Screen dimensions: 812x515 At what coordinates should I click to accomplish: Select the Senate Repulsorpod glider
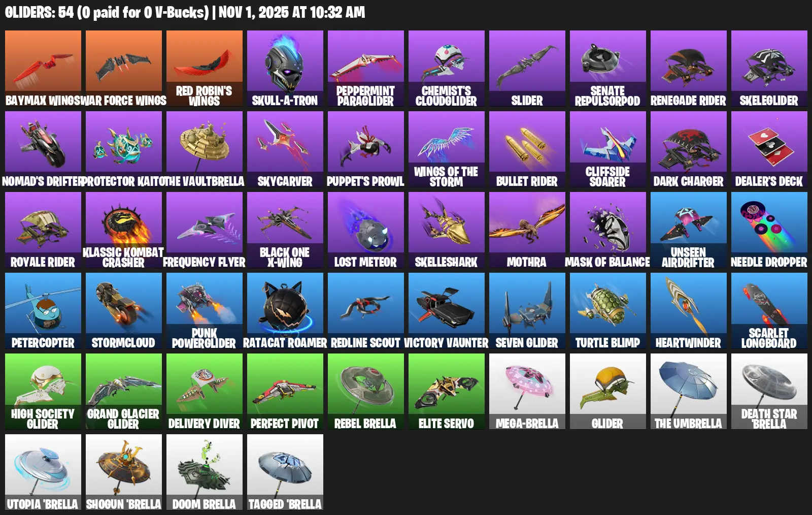click(608, 69)
